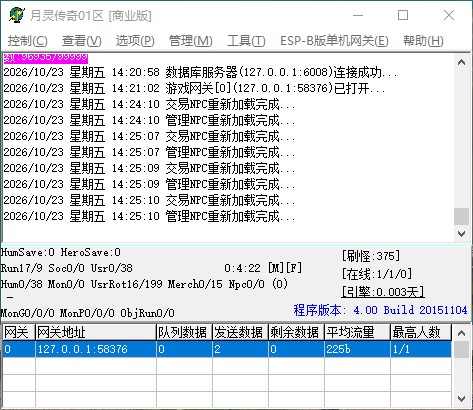Open the 工具(T) menu
Viewport: 473px width, 410px height.
coord(246,41)
